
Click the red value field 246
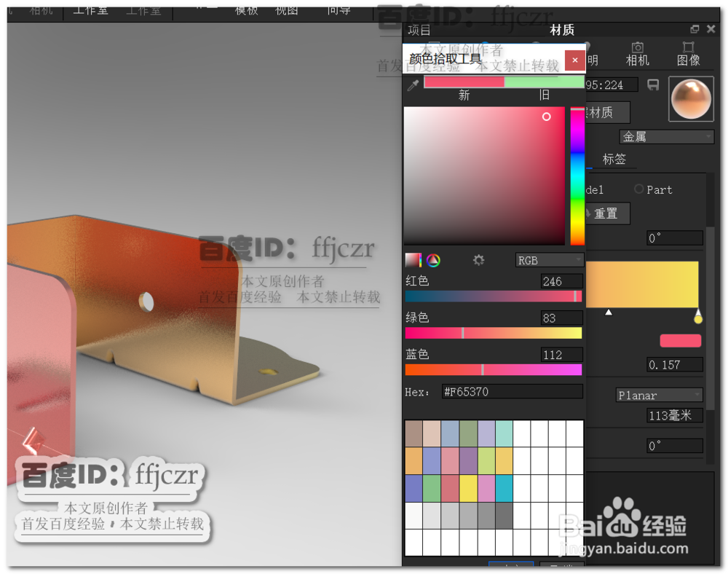[562, 281]
